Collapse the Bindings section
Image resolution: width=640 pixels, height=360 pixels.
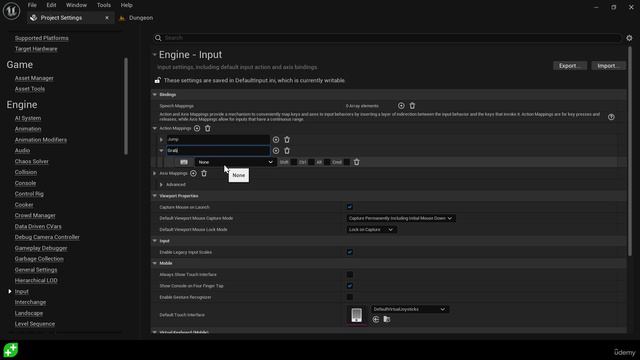(155, 95)
